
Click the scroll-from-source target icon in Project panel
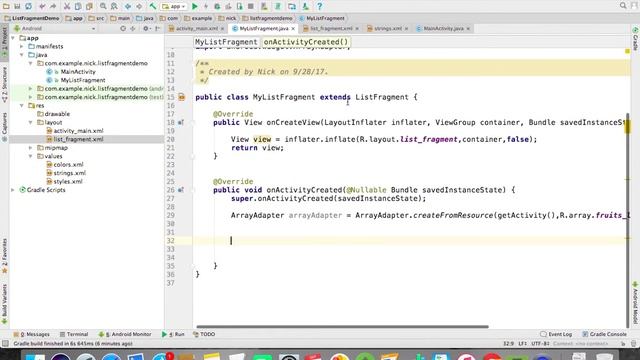(123, 29)
